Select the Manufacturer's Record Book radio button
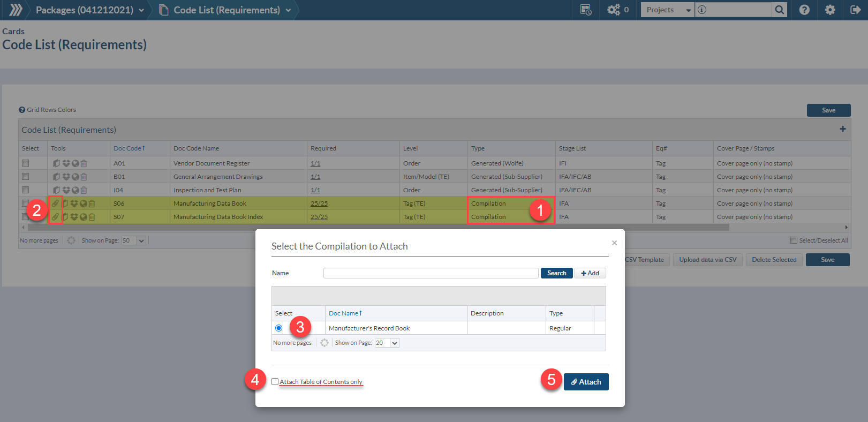Image resolution: width=868 pixels, height=422 pixels. coord(278,328)
